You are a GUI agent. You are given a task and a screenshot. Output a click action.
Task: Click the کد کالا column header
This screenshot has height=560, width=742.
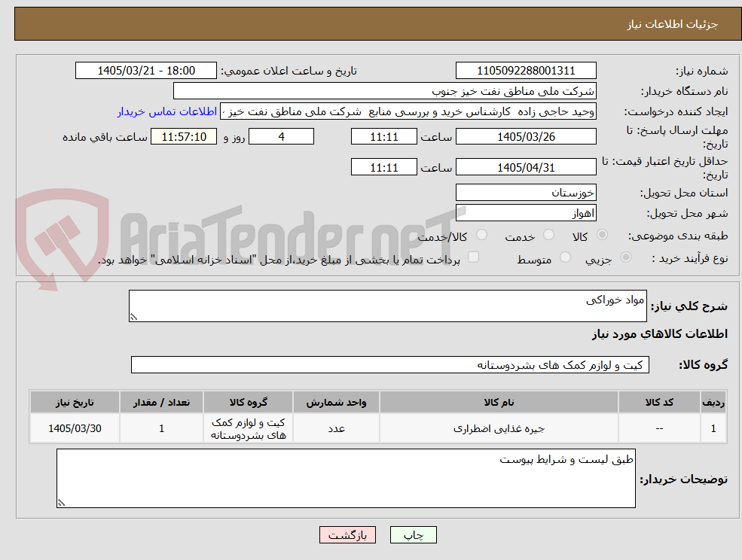[659, 403]
